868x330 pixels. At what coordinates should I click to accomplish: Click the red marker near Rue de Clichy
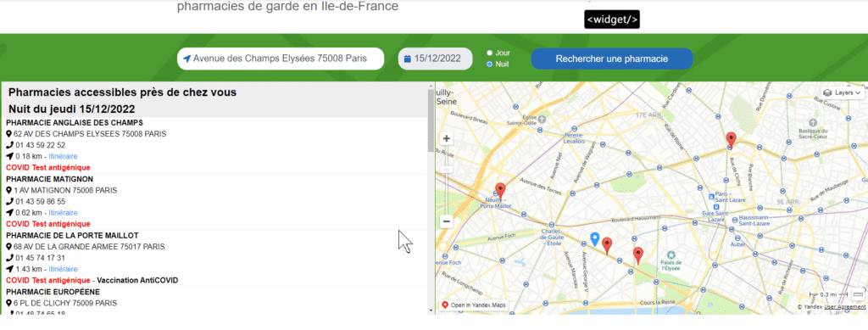click(x=731, y=140)
